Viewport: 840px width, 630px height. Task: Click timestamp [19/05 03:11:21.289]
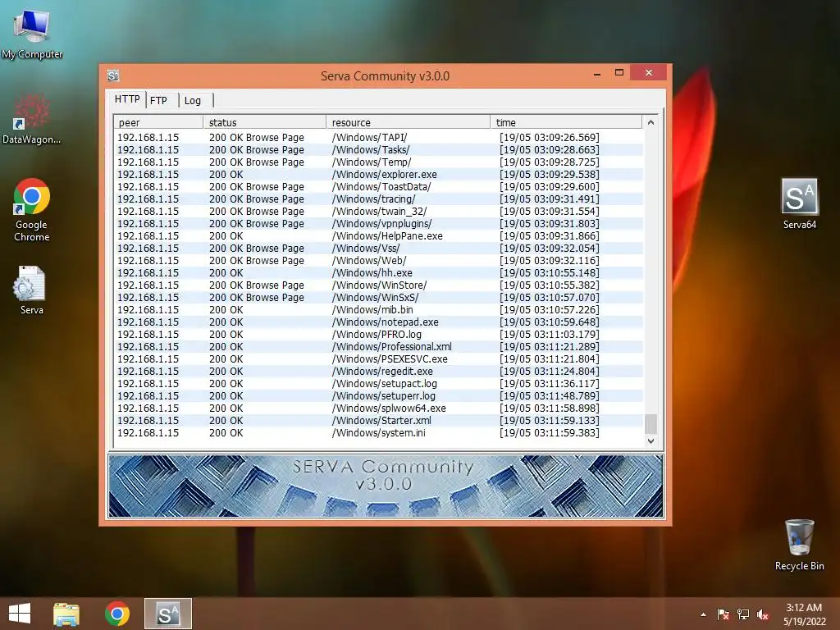coord(550,347)
